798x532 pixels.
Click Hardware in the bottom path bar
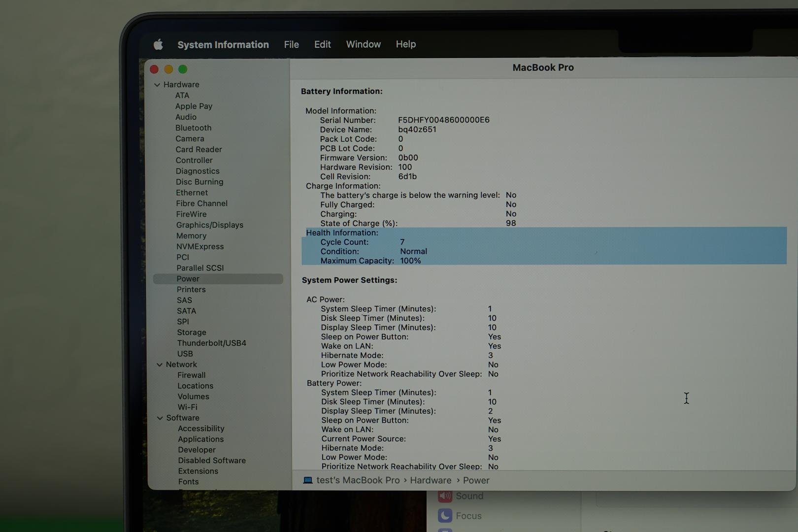(430, 480)
